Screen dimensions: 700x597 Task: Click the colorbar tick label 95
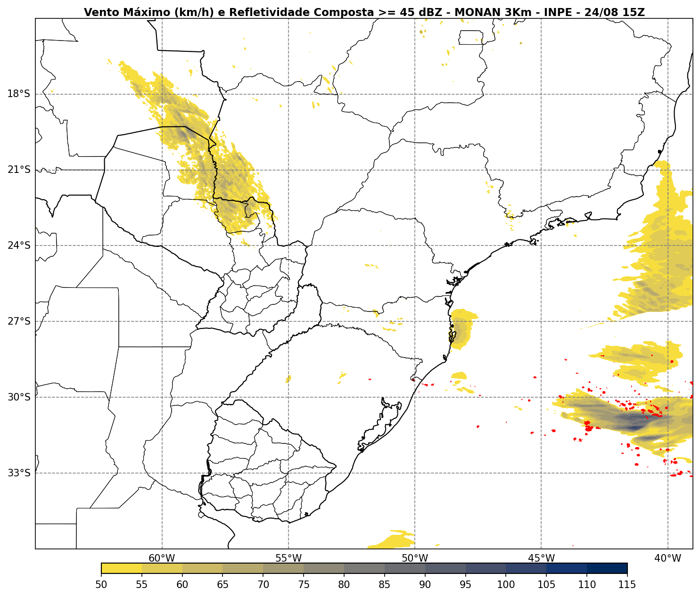[x=465, y=585]
